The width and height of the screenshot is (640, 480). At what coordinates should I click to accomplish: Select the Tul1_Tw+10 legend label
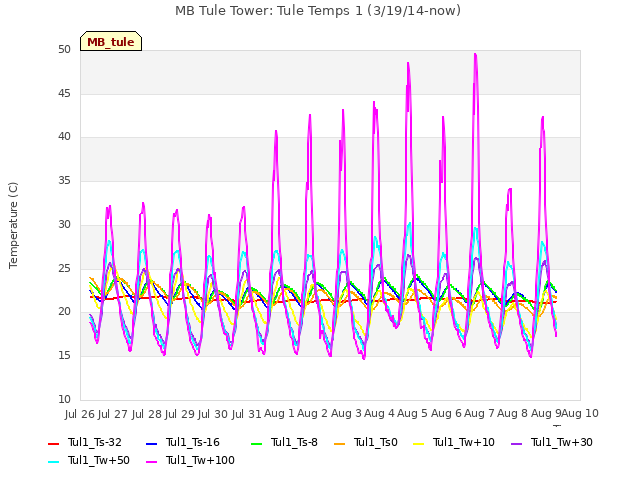(464, 442)
